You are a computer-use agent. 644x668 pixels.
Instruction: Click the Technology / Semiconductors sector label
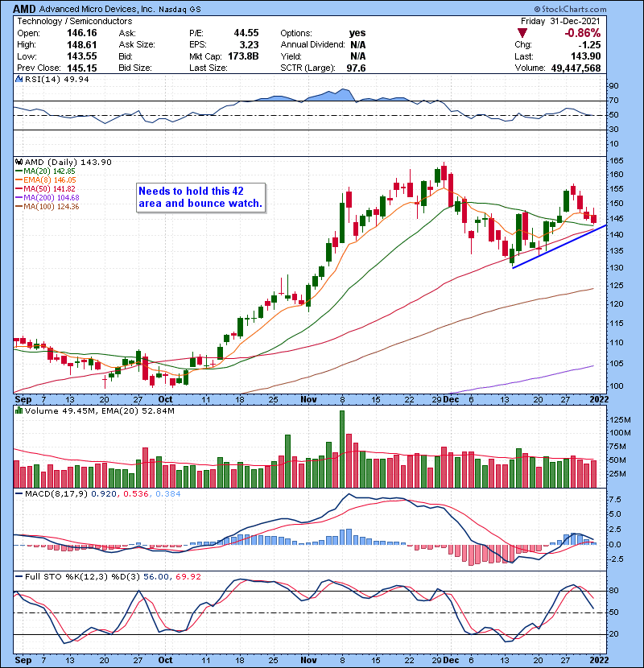pos(75,21)
